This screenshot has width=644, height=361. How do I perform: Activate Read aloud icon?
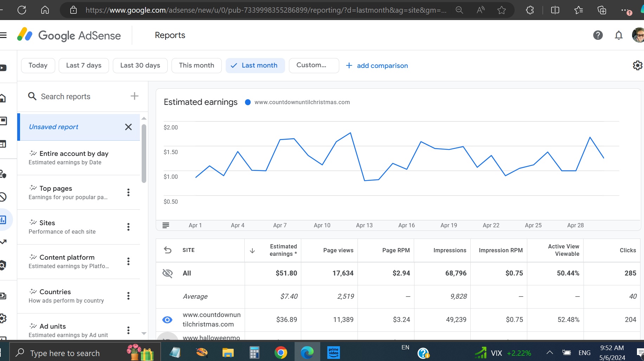481,10
